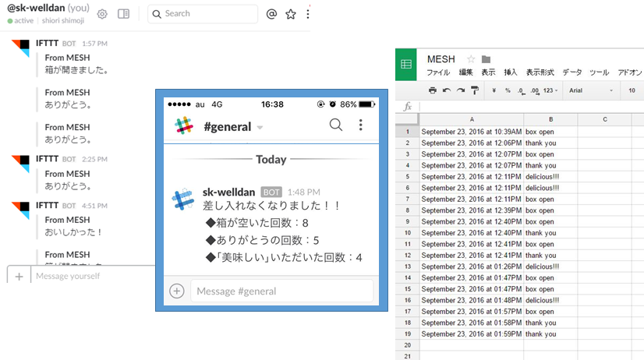The width and height of the screenshot is (644, 360).
Task: Click cell with September 23, 2016 at 10:39AM
Action: click(x=472, y=132)
